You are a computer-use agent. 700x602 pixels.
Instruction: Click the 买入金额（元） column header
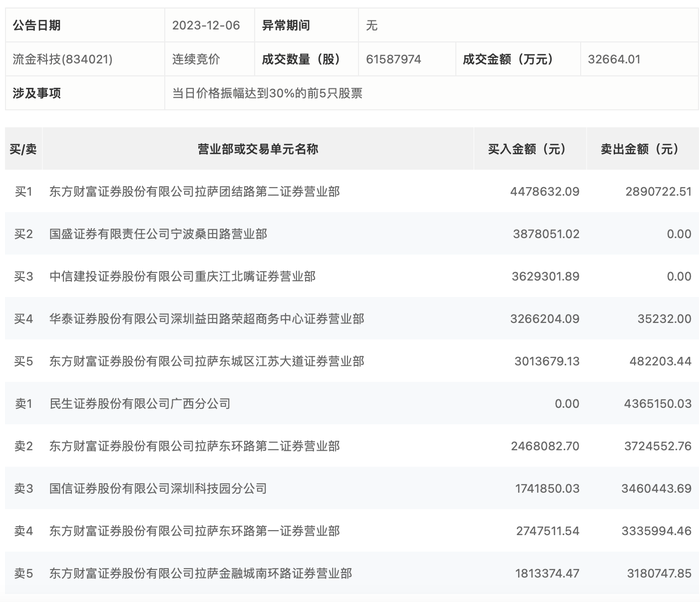(x=527, y=149)
